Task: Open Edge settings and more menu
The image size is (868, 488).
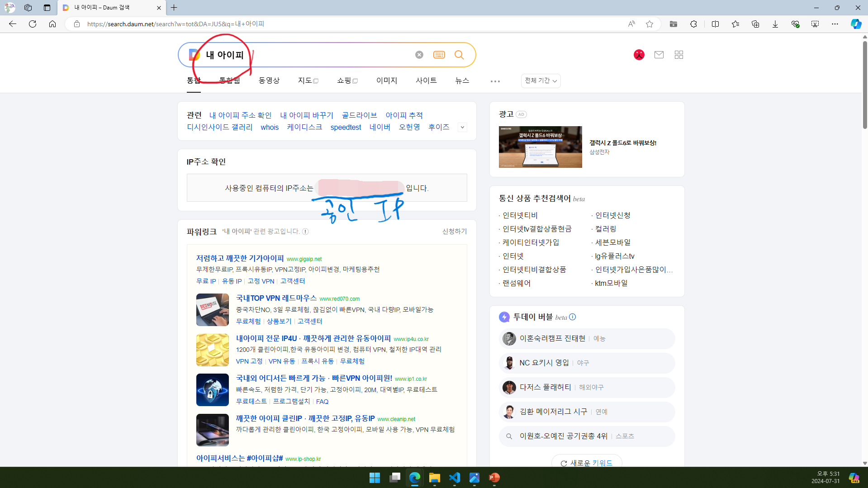Action: click(835, 24)
